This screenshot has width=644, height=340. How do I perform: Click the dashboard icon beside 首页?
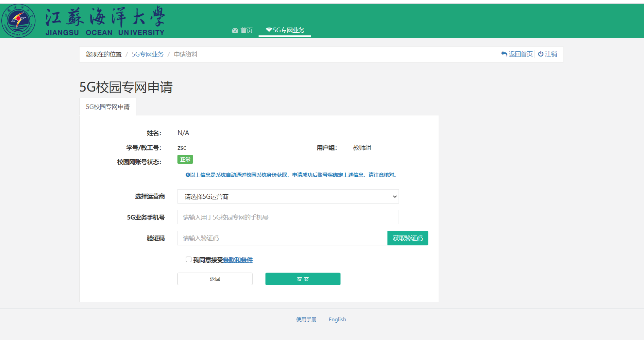coord(235,30)
